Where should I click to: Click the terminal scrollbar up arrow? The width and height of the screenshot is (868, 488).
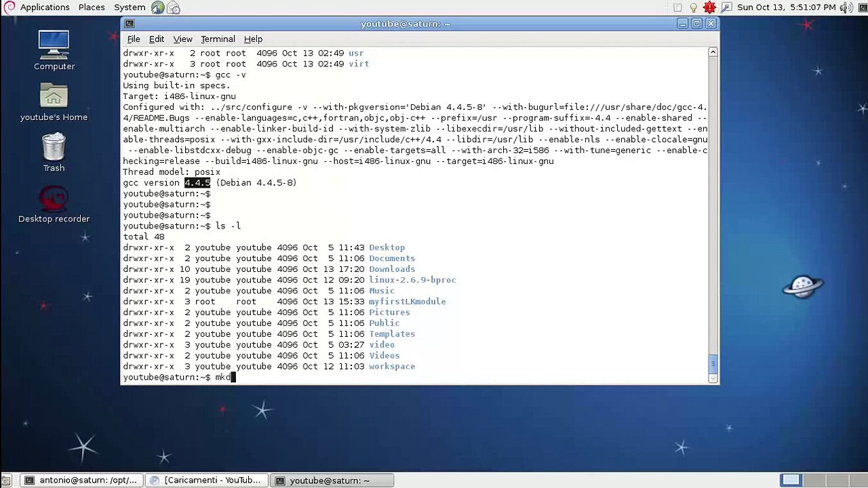pyautogui.click(x=713, y=52)
